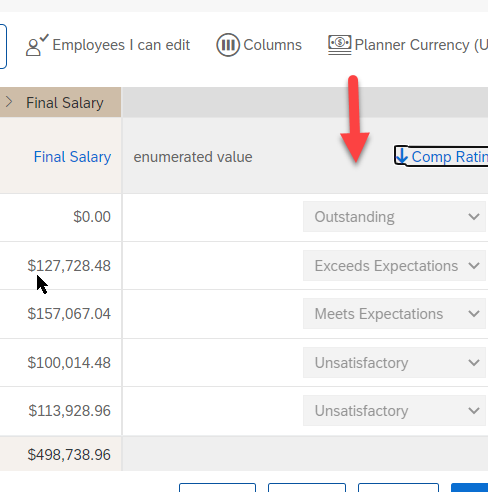Click the Planner Currency label
This screenshot has height=492, width=488.
pyautogui.click(x=421, y=45)
